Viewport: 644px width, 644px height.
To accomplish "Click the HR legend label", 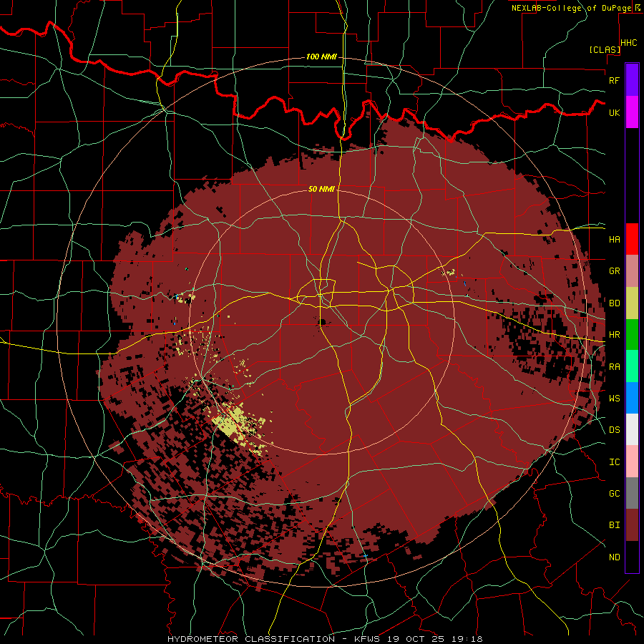I will click(615, 335).
